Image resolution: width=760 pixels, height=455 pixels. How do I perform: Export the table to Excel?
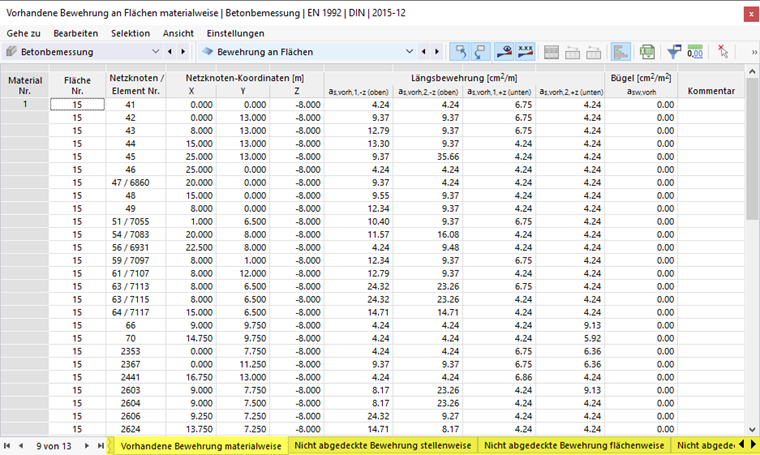pyautogui.click(x=647, y=52)
